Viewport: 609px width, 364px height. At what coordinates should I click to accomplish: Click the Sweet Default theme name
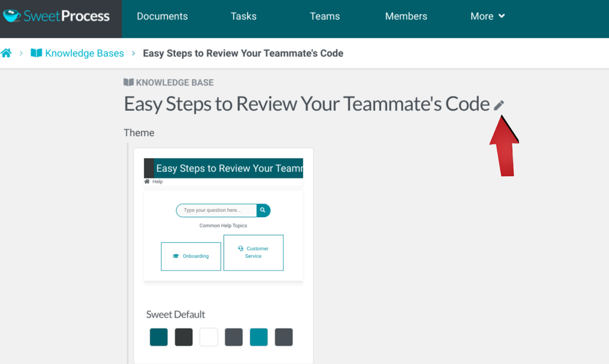pyautogui.click(x=175, y=314)
